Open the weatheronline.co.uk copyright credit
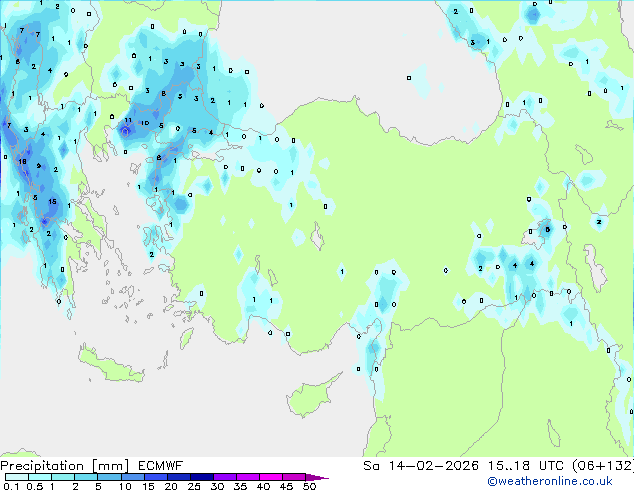 coord(550,481)
